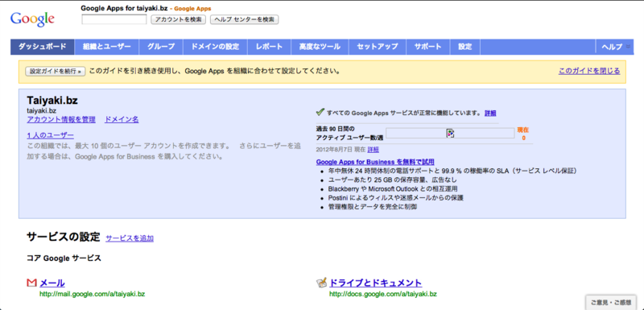Click the ヘルプ センターを検索 button

pyautogui.click(x=245, y=19)
